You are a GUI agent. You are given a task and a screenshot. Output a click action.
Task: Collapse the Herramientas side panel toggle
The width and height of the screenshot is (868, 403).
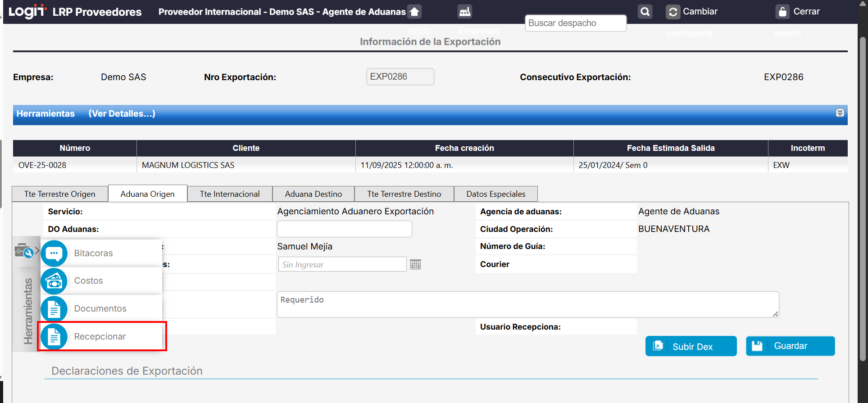tap(26, 251)
